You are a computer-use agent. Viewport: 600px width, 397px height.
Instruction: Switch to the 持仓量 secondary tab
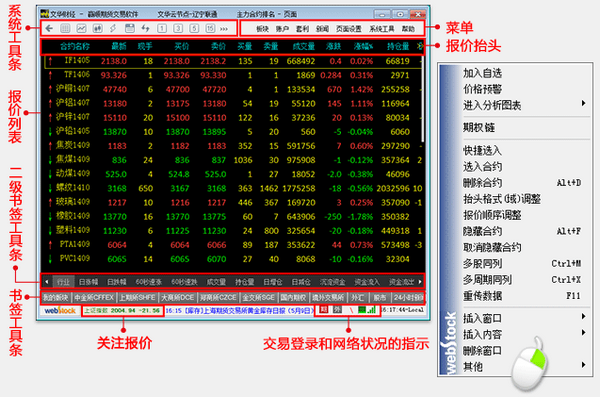245,282
